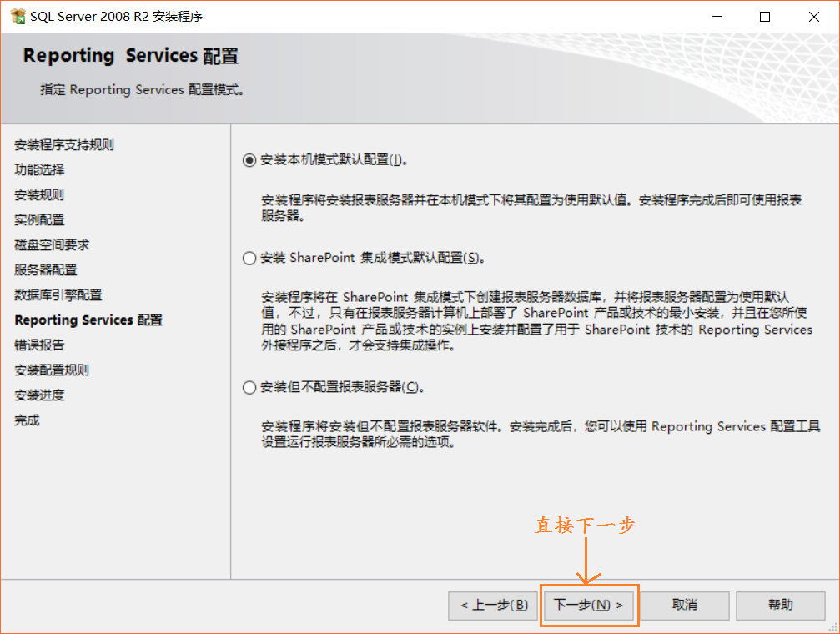This screenshot has height=634, width=840.
Task: Select SharePoint integrated mode default configuration
Action: point(249,259)
